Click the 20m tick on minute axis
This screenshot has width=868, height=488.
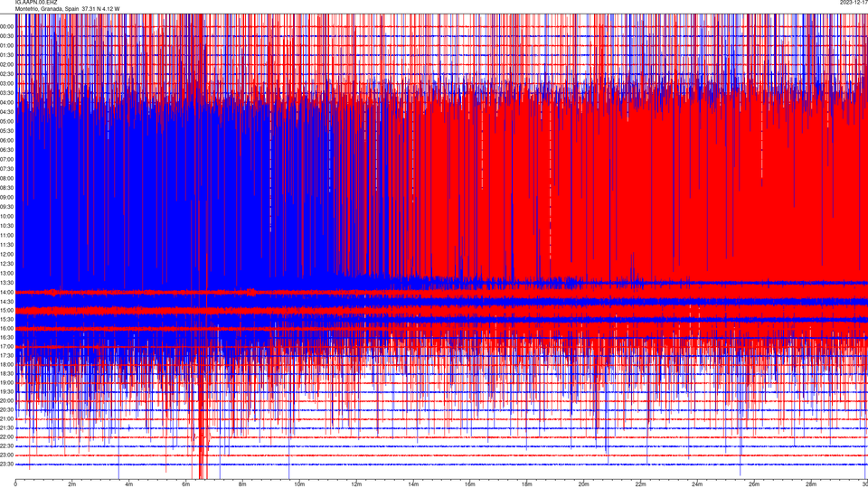583,484
